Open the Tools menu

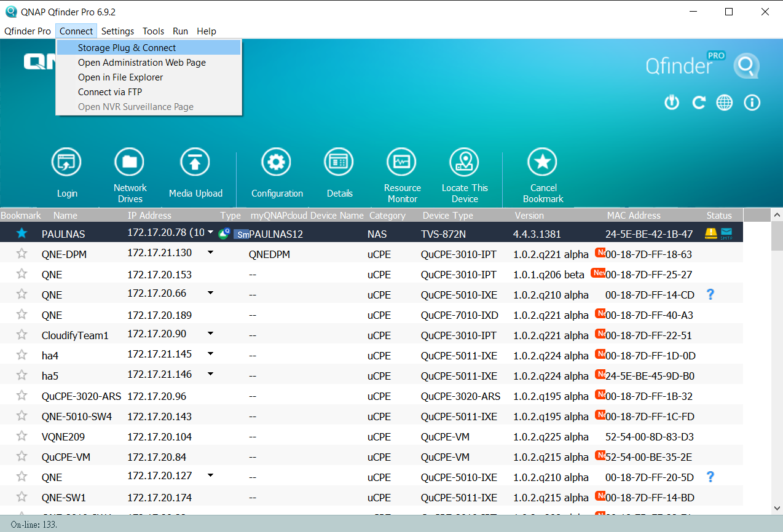(x=153, y=31)
